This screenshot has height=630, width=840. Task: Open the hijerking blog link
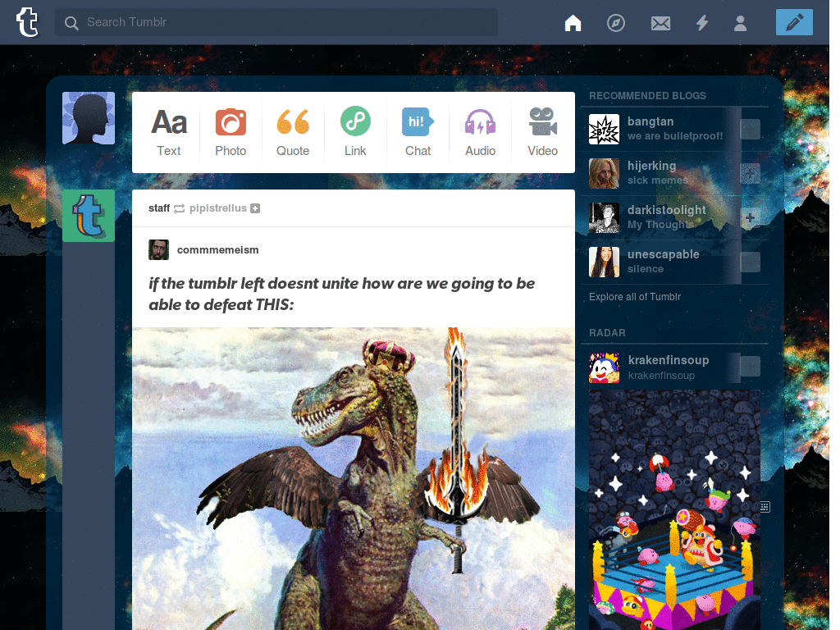coord(652,166)
